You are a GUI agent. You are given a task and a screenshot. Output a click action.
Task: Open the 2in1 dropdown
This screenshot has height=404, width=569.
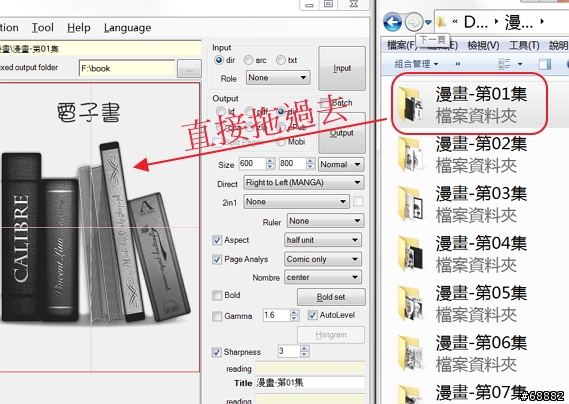[296, 201]
